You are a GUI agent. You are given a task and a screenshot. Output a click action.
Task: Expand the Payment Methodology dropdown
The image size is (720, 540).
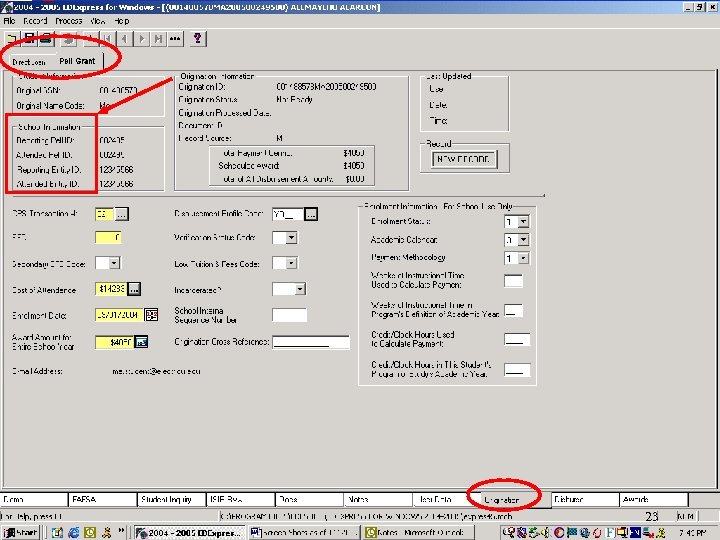click(523, 258)
